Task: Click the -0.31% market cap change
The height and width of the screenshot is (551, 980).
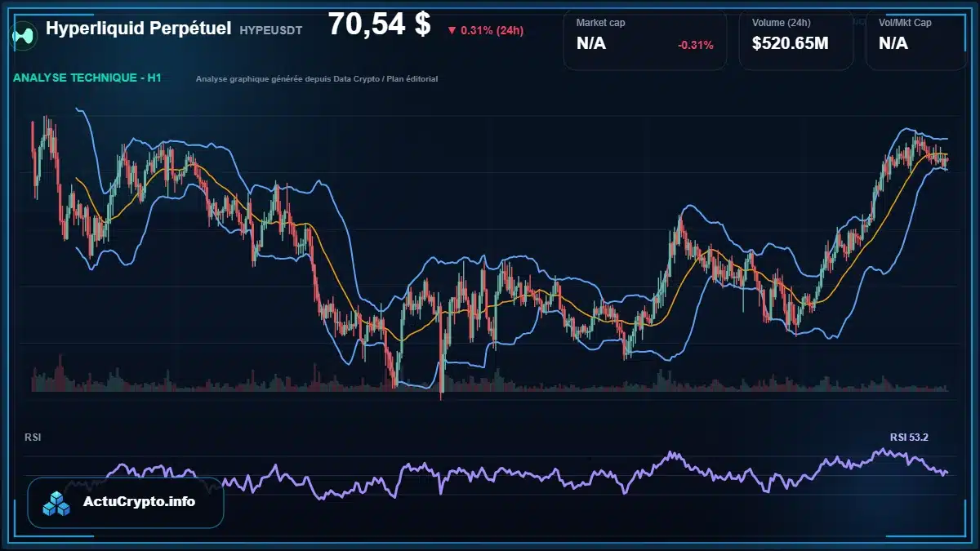Action: (696, 45)
